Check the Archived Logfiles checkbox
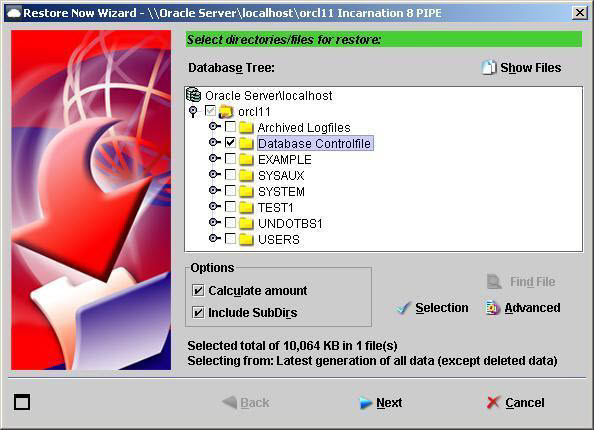 pyautogui.click(x=230, y=126)
